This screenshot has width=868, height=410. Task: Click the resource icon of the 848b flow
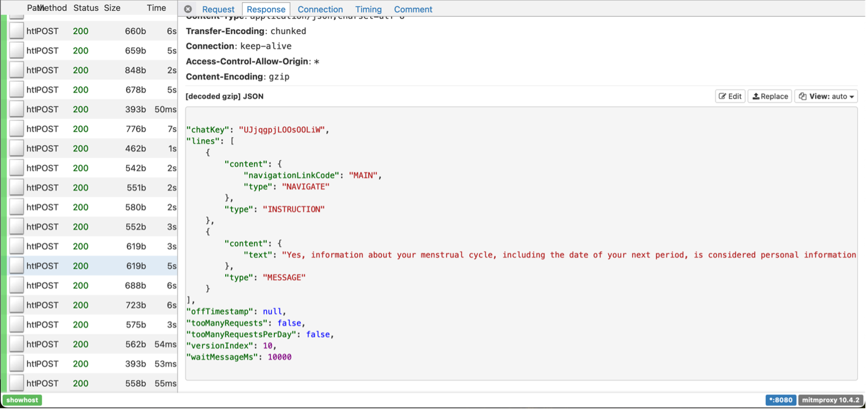point(17,70)
